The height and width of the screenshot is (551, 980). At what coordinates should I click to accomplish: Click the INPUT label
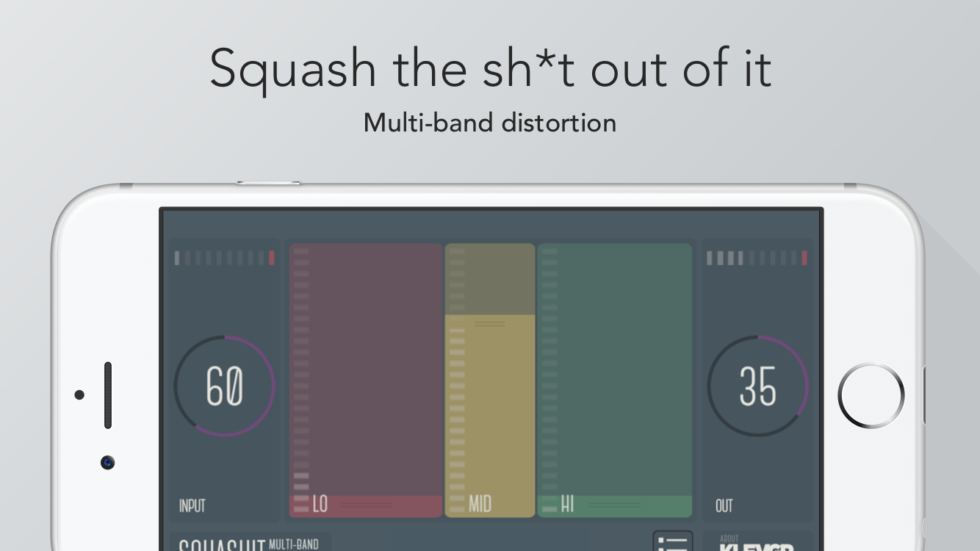click(x=192, y=506)
